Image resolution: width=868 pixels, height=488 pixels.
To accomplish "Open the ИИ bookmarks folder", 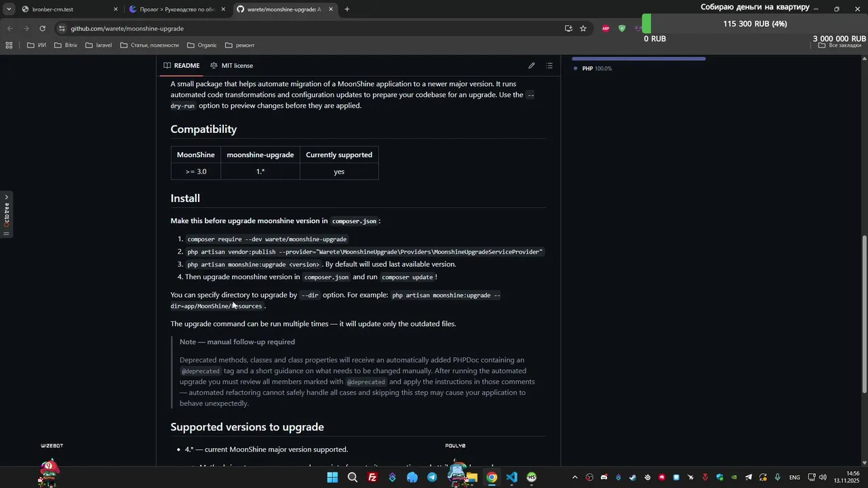I will coord(37,45).
